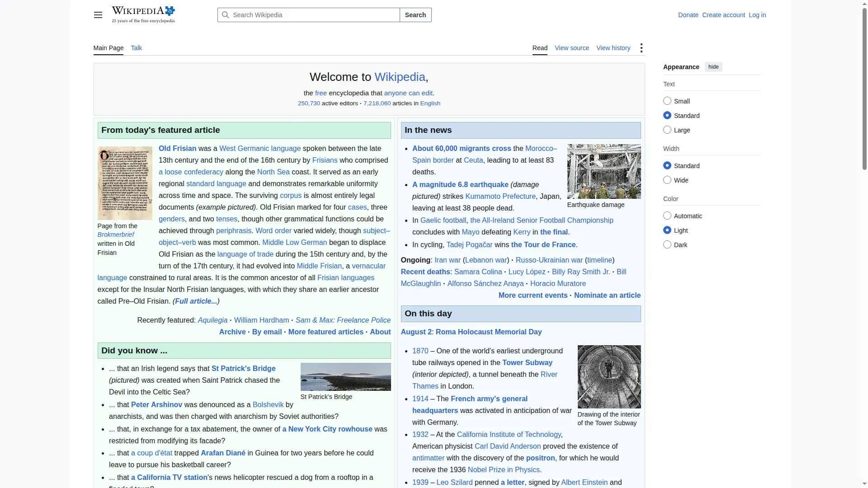
Task: Open the Iran war link
Action: click(448, 260)
